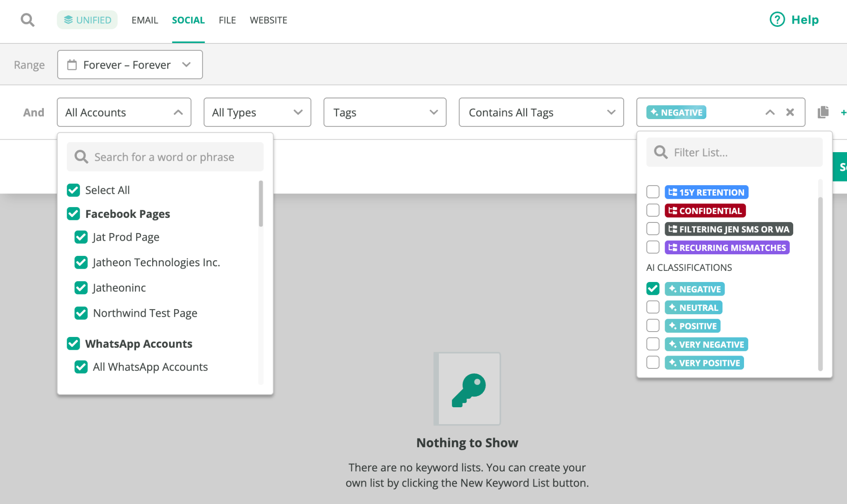
Task: Select the SOCIAL tab
Action: point(188,20)
